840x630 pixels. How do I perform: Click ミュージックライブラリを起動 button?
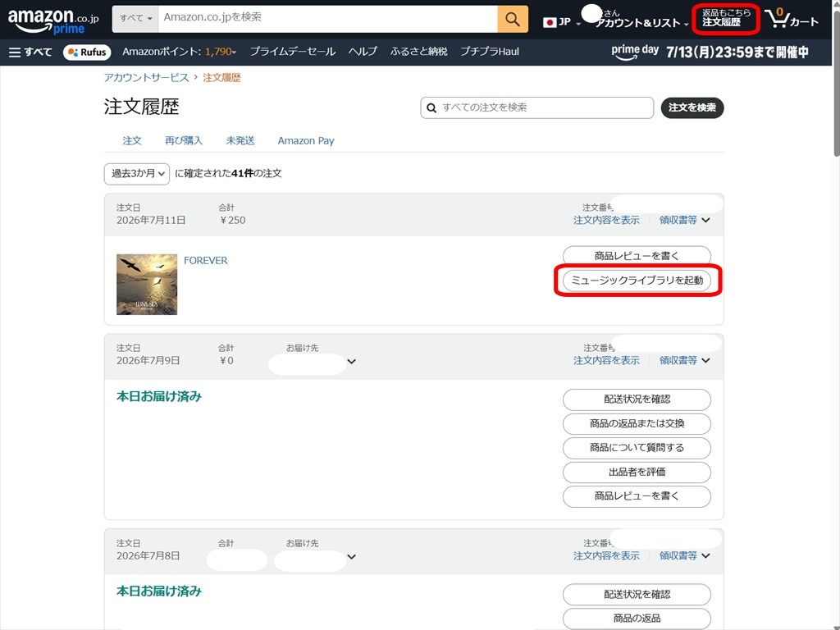tap(637, 281)
